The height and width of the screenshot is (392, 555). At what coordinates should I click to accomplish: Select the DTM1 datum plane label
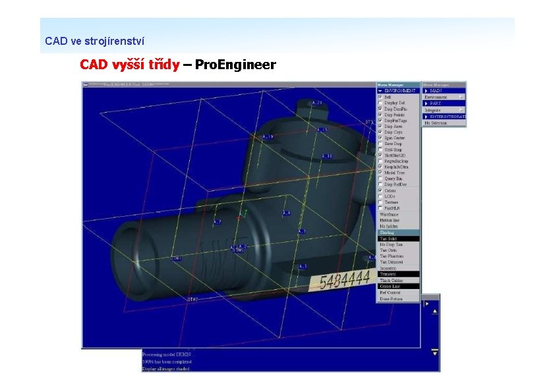click(x=176, y=258)
